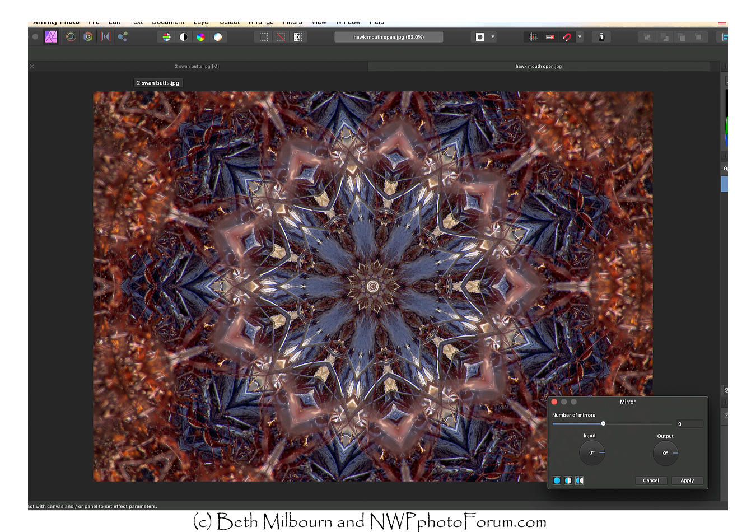Click the Invert Pixel Selection icon
The image size is (756, 532).
point(298,37)
